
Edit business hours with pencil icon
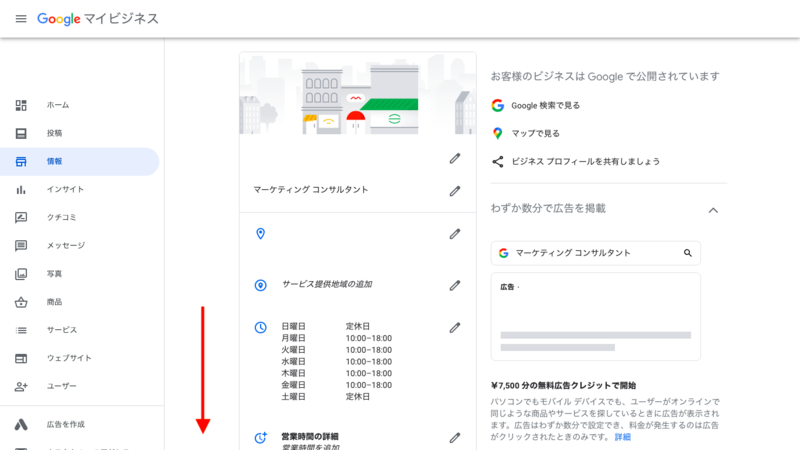click(x=455, y=328)
